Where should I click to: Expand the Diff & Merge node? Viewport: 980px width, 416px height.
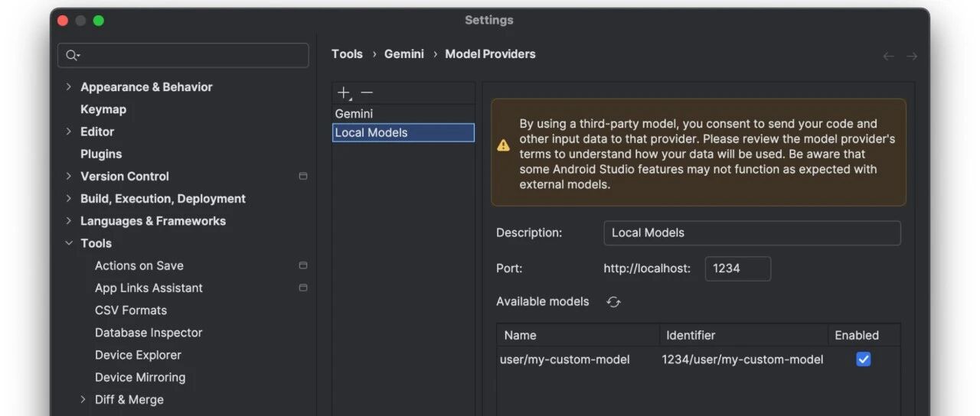click(83, 399)
